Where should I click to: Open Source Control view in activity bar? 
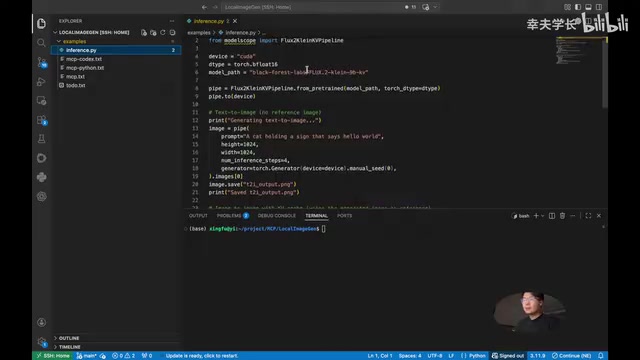click(42, 62)
